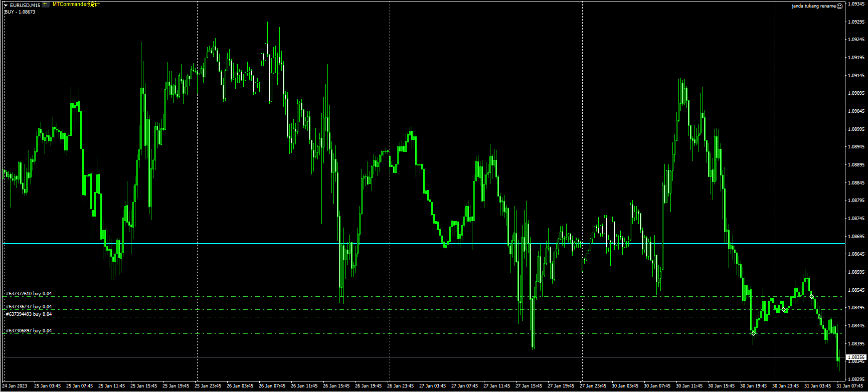Image resolution: width=868 pixels, height=392 pixels.
Task: Select order label #637377610 buy 0.04
Action: [29, 294]
